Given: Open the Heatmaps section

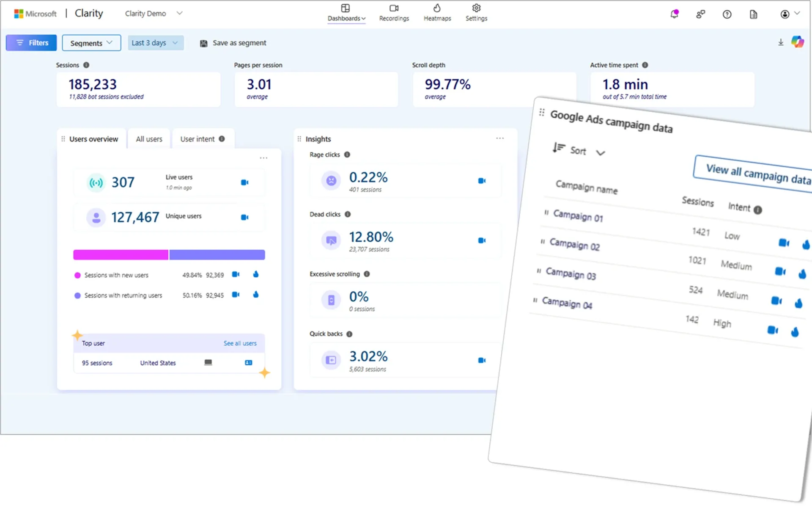Looking at the screenshot, I should coord(437,13).
